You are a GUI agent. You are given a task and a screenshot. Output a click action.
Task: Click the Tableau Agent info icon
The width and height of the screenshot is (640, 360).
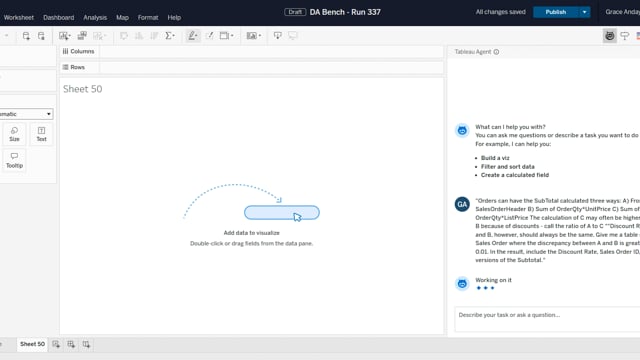click(496, 52)
